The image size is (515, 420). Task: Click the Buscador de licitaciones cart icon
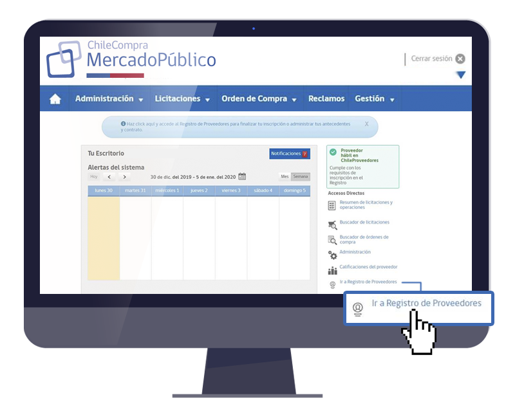tap(332, 224)
